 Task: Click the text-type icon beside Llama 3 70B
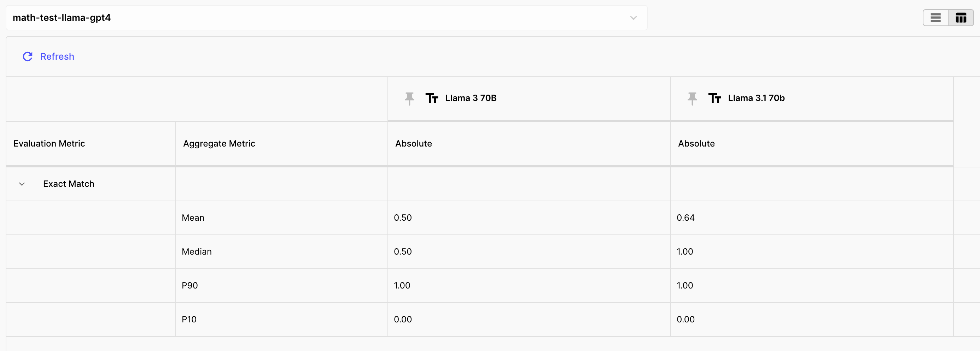coord(432,99)
